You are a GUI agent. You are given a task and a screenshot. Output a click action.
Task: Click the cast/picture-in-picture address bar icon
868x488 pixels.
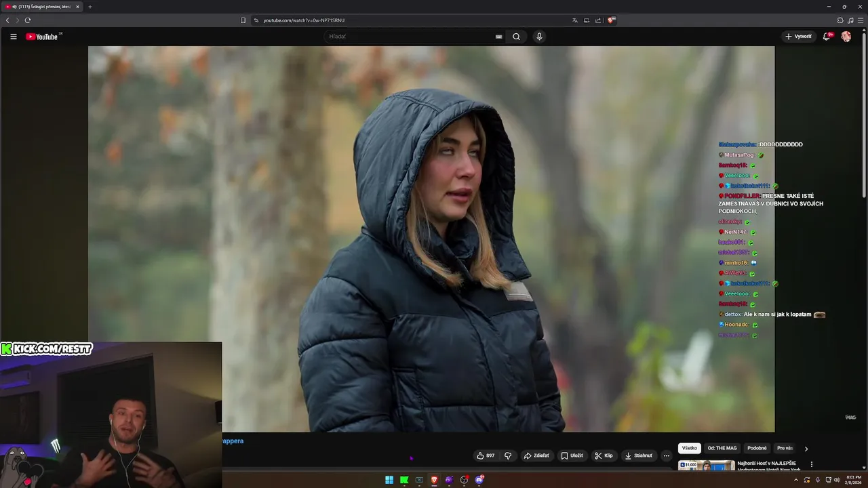click(x=587, y=20)
